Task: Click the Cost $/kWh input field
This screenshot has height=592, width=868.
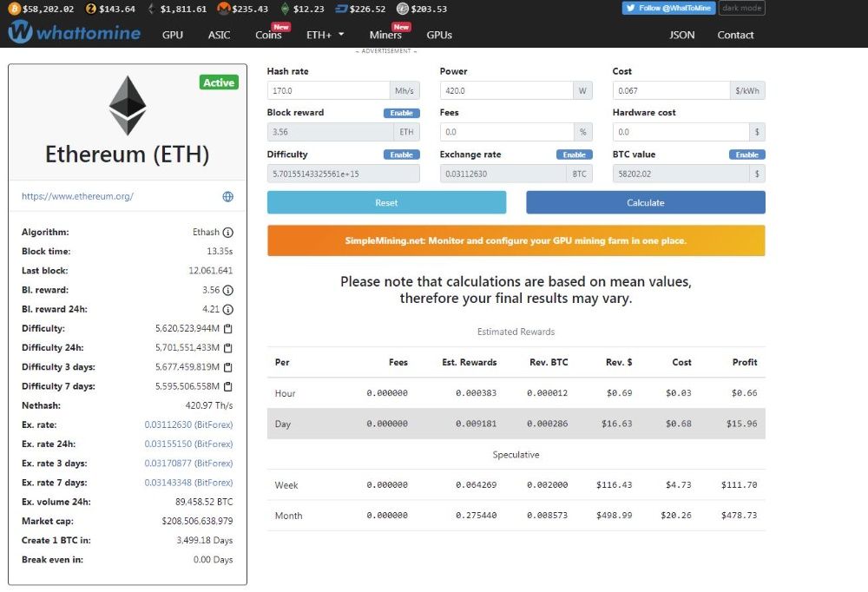Action: pyautogui.click(x=671, y=91)
